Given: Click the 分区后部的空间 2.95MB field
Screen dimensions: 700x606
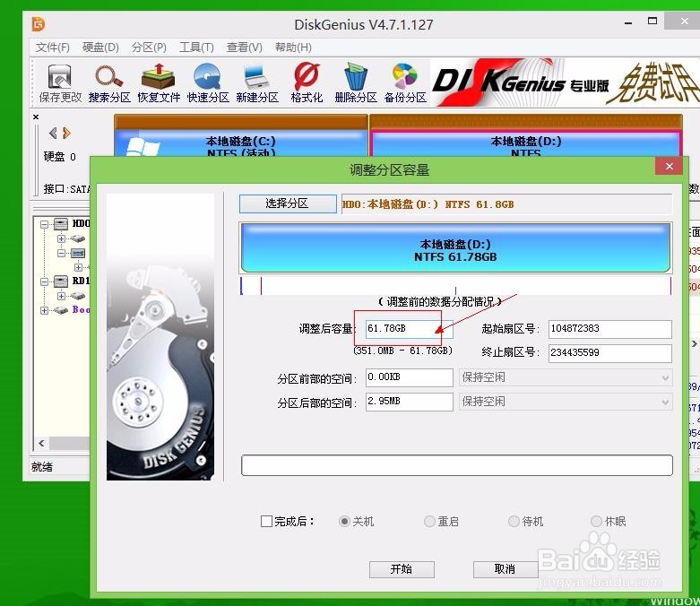Looking at the screenshot, I should point(409,402).
